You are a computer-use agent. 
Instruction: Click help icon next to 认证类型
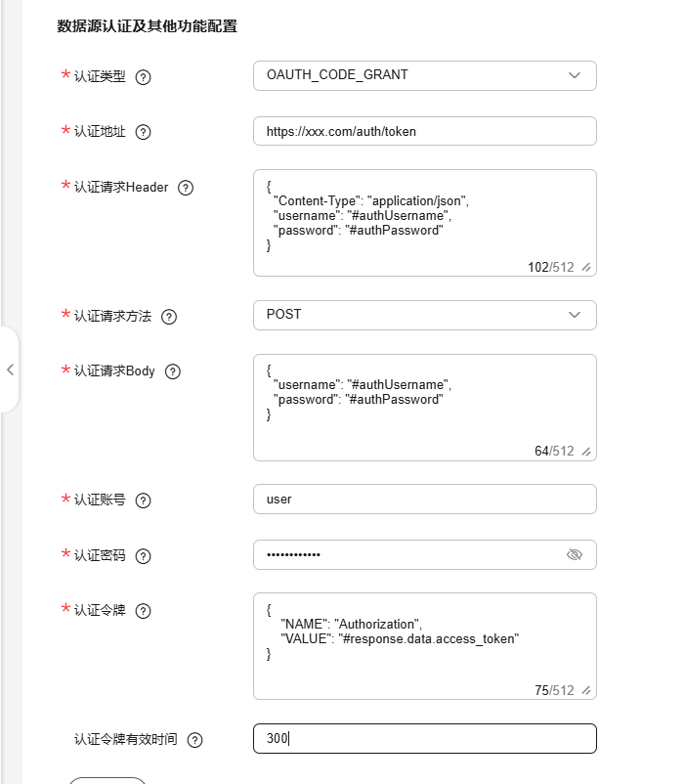[x=143, y=77]
